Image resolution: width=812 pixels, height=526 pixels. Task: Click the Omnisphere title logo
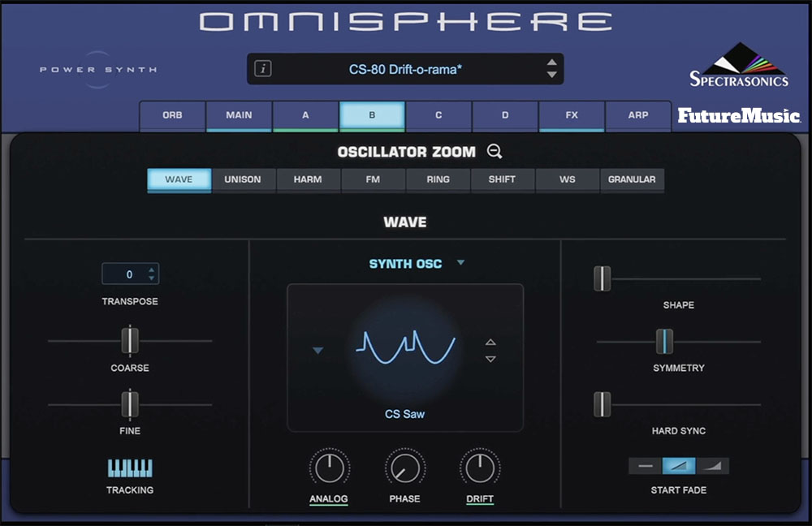(x=405, y=22)
